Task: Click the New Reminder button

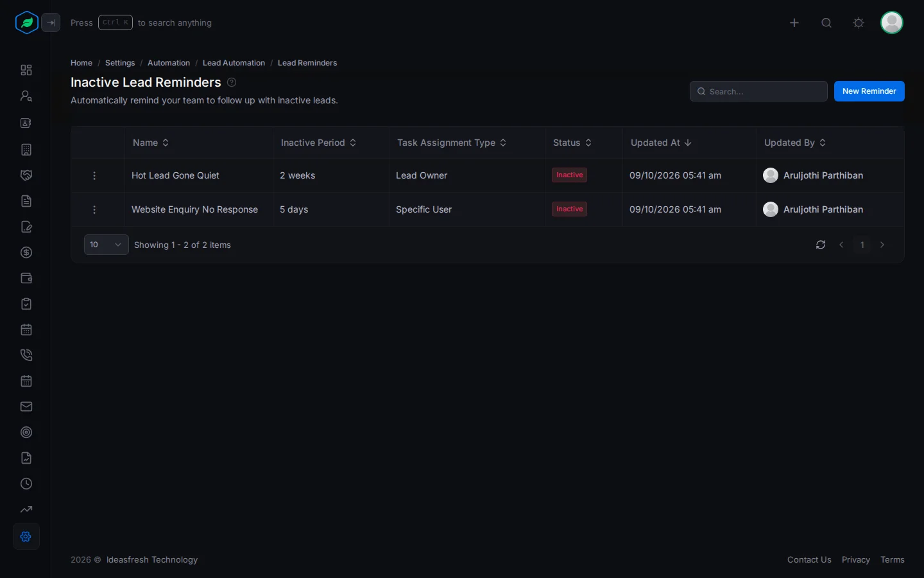Action: pyautogui.click(x=869, y=91)
